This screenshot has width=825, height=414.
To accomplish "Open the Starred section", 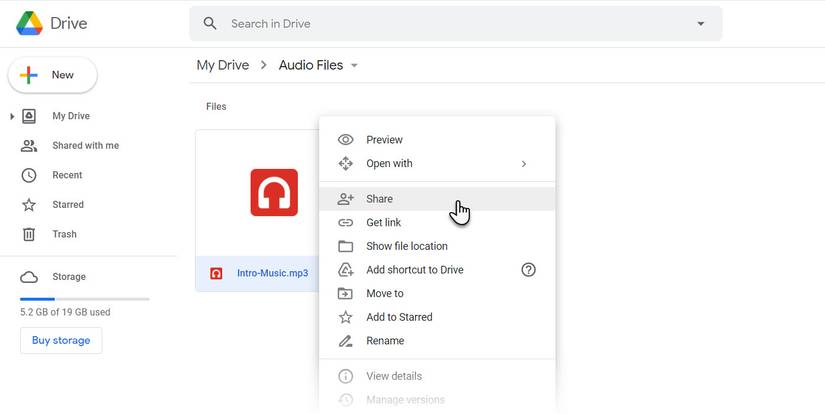I will [x=68, y=204].
